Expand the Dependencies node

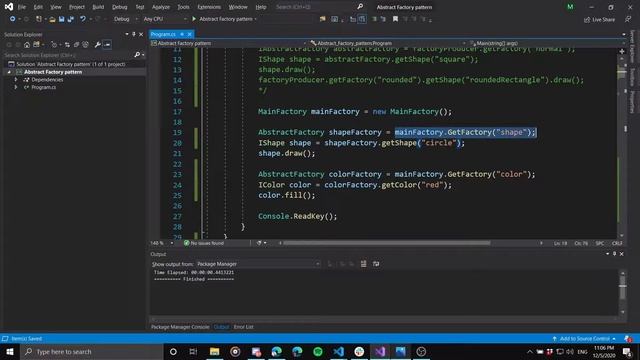(x=16, y=80)
